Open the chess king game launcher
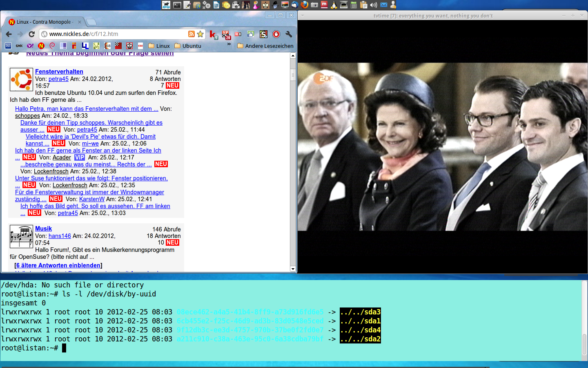The width and height of the screenshot is (588, 368). (x=266, y=5)
